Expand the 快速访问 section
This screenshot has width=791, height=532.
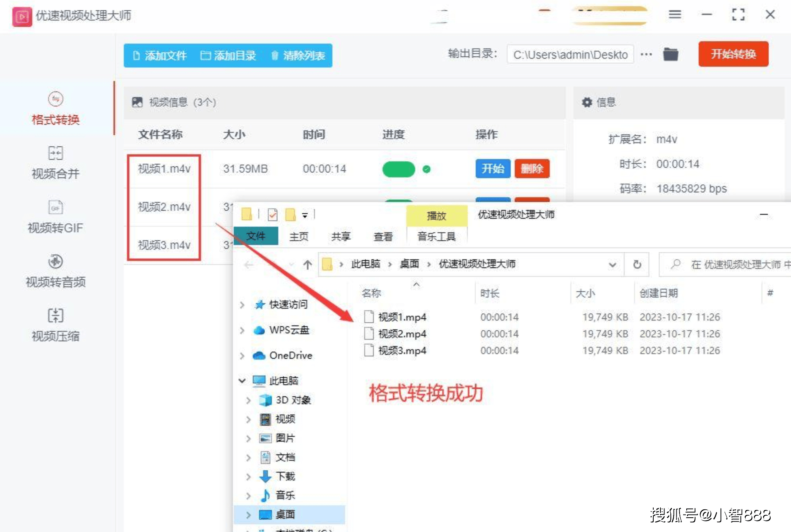pyautogui.click(x=242, y=304)
